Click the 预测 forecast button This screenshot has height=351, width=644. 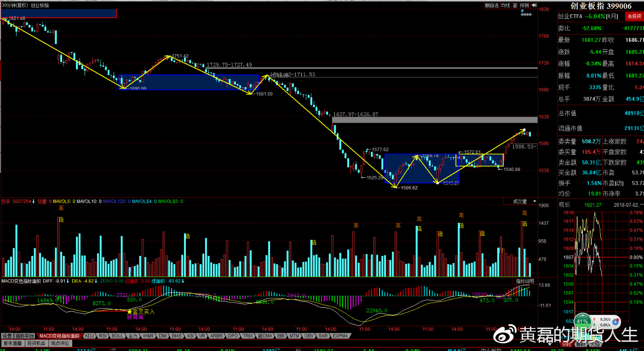[x=524, y=5]
